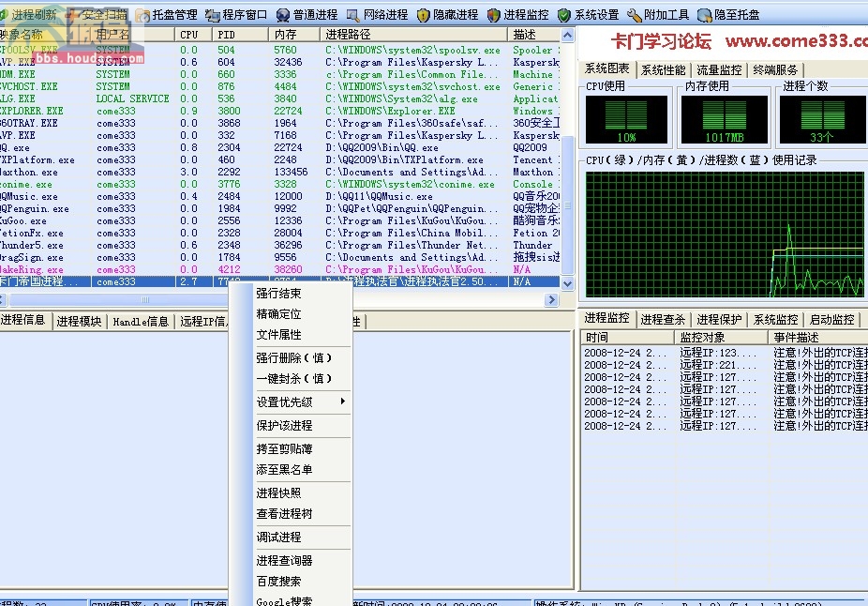Switch to the 进程模块 tab
Image resolution: width=868 pixels, height=606 pixels.
[79, 321]
